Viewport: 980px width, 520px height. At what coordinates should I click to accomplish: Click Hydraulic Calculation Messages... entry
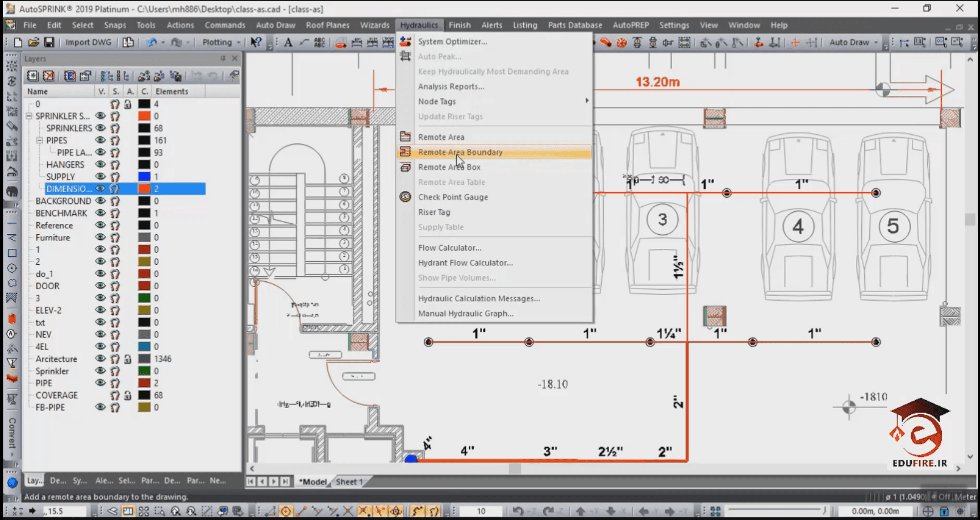click(479, 298)
